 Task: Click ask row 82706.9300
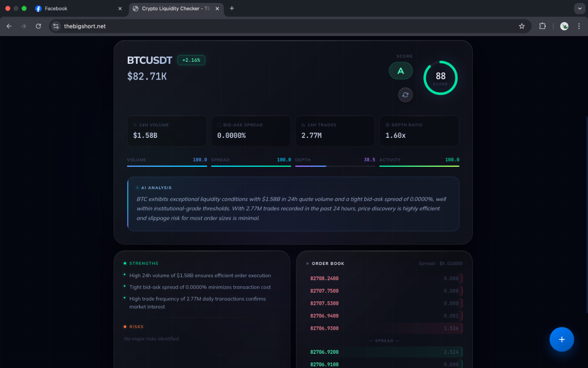coord(384,328)
